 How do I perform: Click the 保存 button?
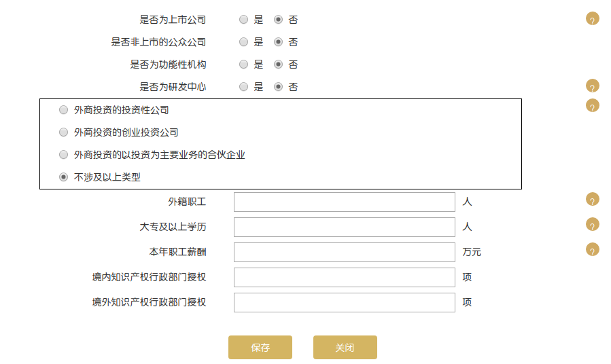260,347
